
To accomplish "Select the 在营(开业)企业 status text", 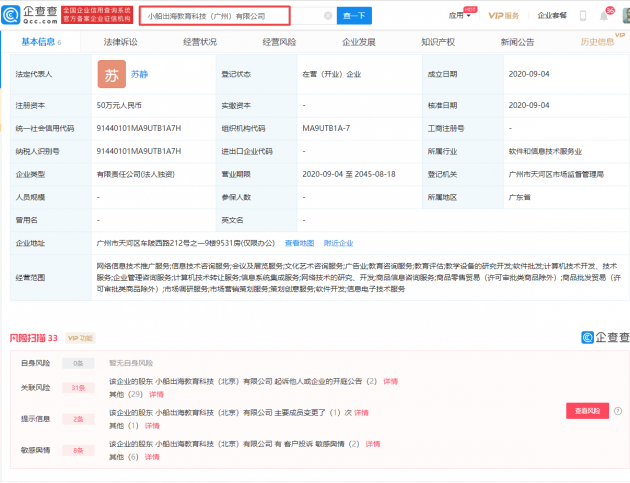I will pyautogui.click(x=331, y=74).
